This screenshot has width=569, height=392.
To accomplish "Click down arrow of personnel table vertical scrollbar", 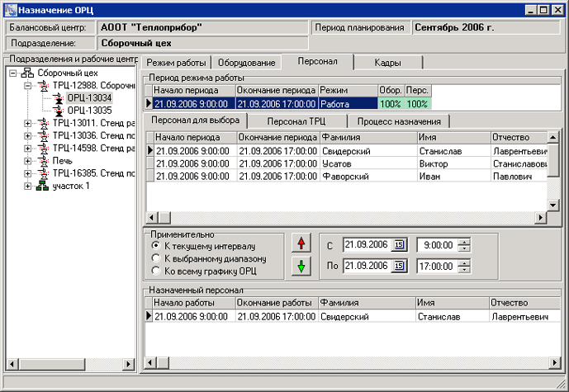I will (552, 205).
